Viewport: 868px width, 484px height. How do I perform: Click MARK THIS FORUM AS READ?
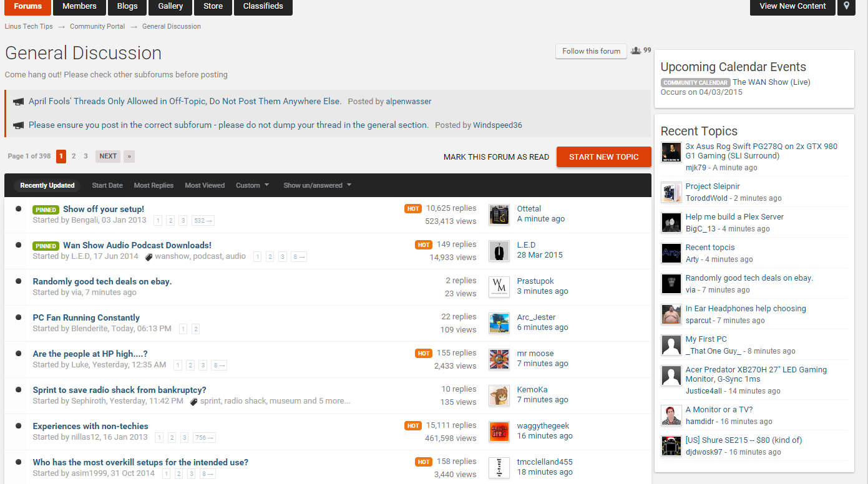click(x=496, y=157)
